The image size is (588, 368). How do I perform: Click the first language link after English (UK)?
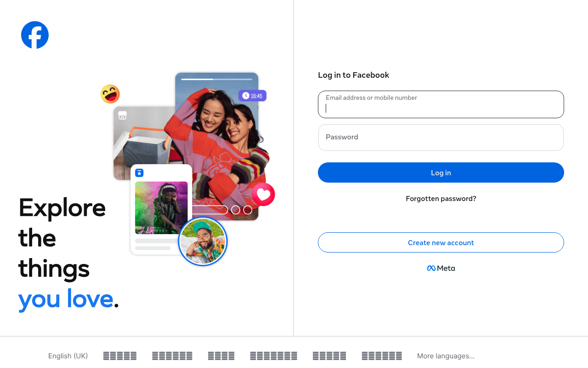(120, 356)
